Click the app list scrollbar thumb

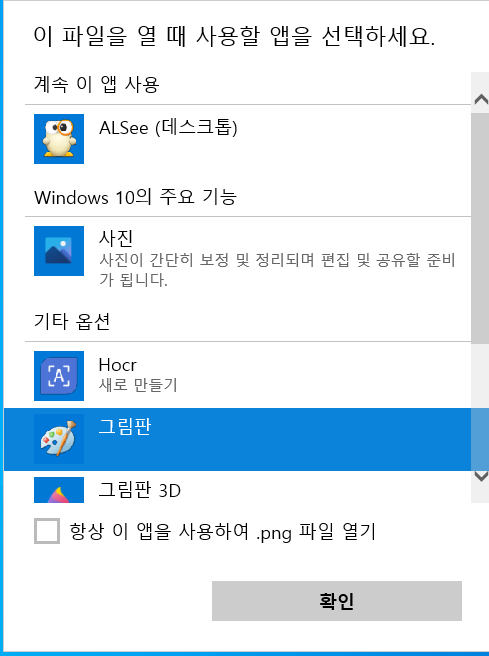[x=480, y=228]
